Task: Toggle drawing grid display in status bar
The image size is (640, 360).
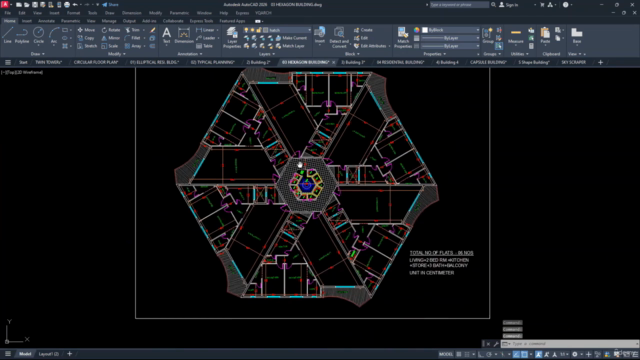Action: (x=459, y=354)
